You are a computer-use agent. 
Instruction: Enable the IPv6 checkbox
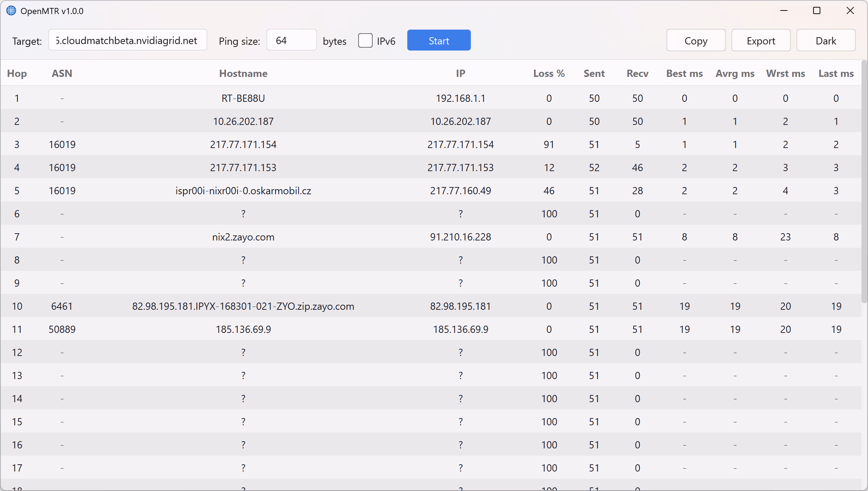[365, 40]
